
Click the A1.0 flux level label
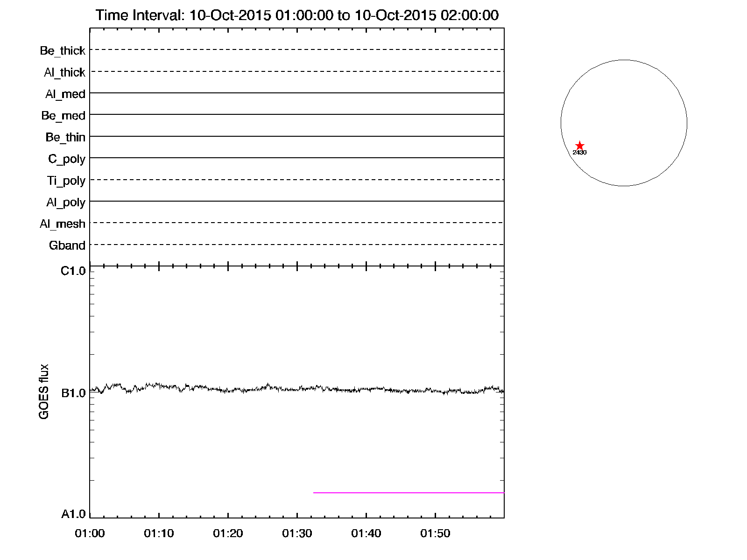(x=73, y=514)
